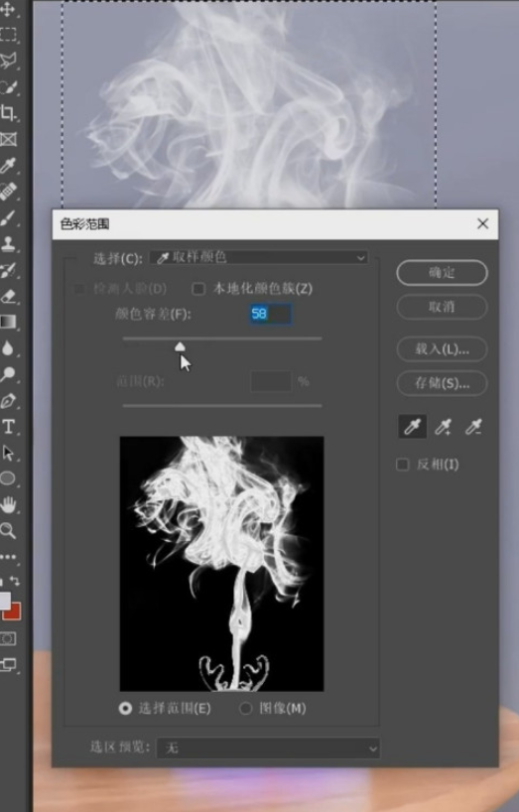Select the 图像(M) radio option
Image resolution: width=519 pixels, height=812 pixels.
[245, 709]
